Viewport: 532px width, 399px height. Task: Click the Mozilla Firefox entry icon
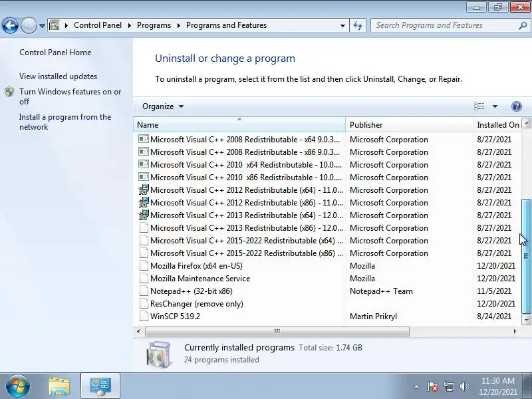(144, 265)
